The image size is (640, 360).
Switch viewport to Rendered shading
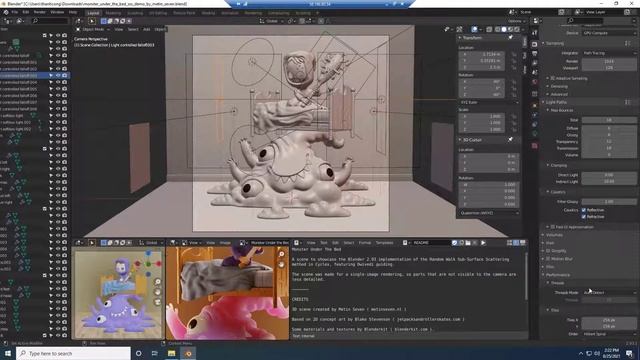click(517, 29)
